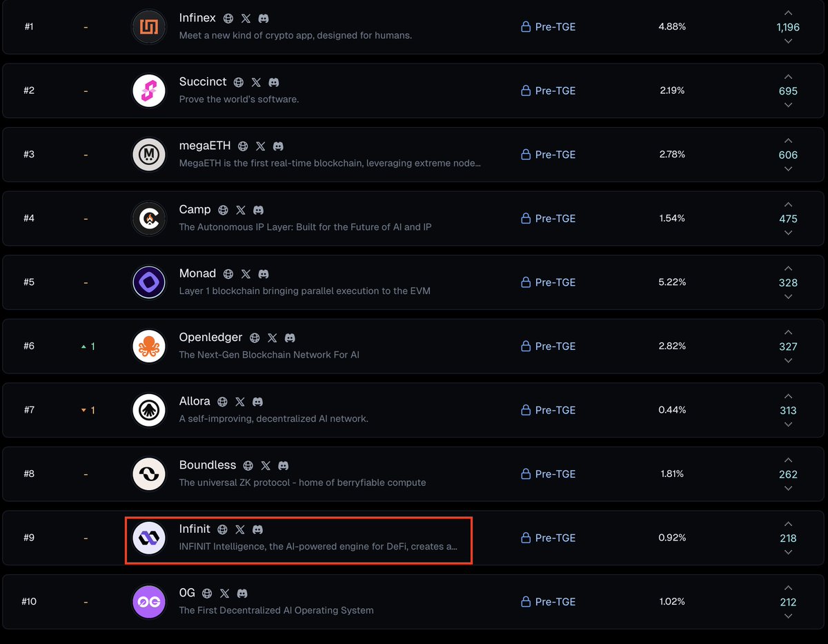Open Succinct's Discord icon
Screen dimensions: 828x644
pyautogui.click(x=274, y=82)
